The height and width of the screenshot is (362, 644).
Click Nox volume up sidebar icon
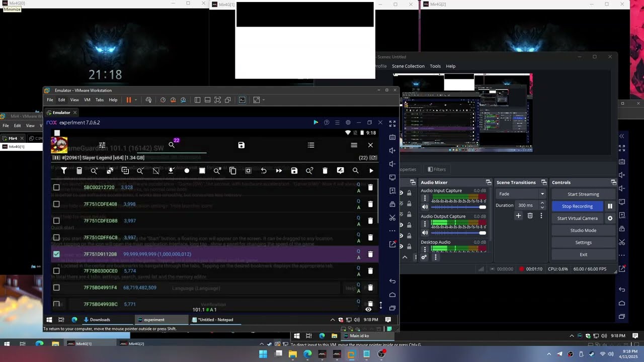tap(392, 150)
